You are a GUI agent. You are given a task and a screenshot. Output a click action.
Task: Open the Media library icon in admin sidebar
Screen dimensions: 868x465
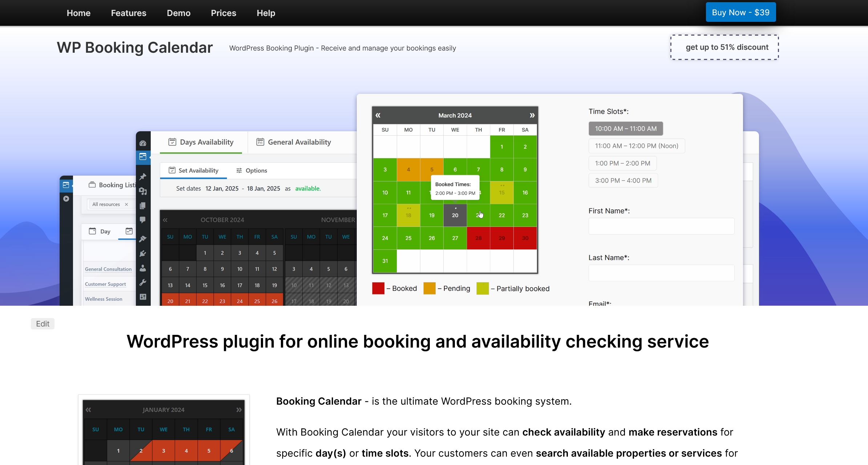[x=143, y=191]
